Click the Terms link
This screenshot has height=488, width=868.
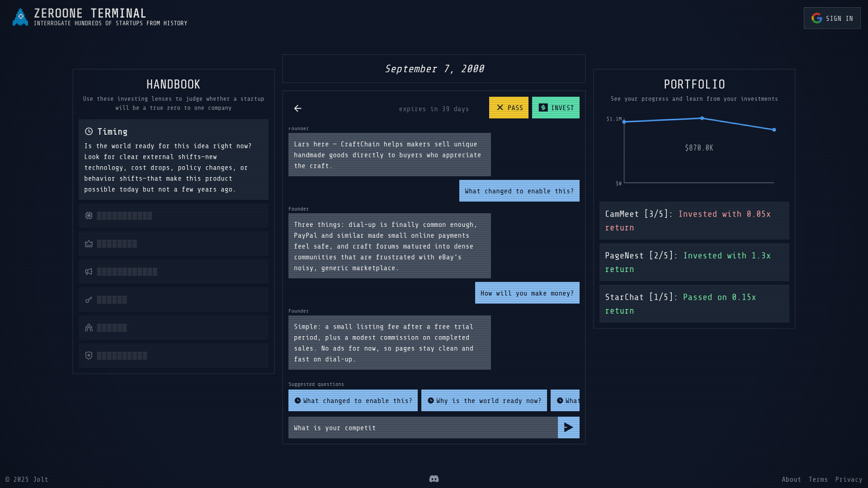[x=819, y=479]
